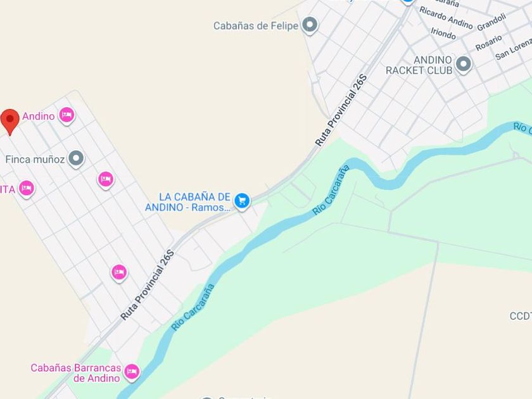Click the Finca muñoz text label
This screenshot has height=399, width=532.
(35, 160)
